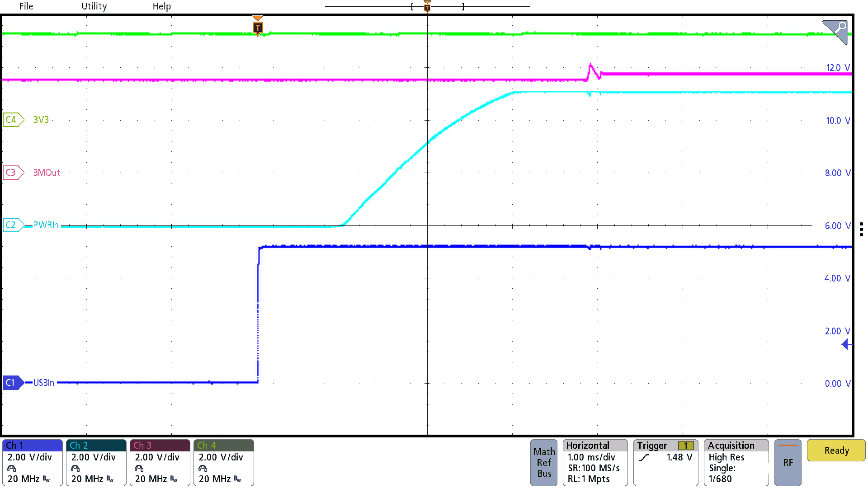Select the C2 PWRIn waveform label
This screenshot has width=868, height=488.
pos(12,225)
